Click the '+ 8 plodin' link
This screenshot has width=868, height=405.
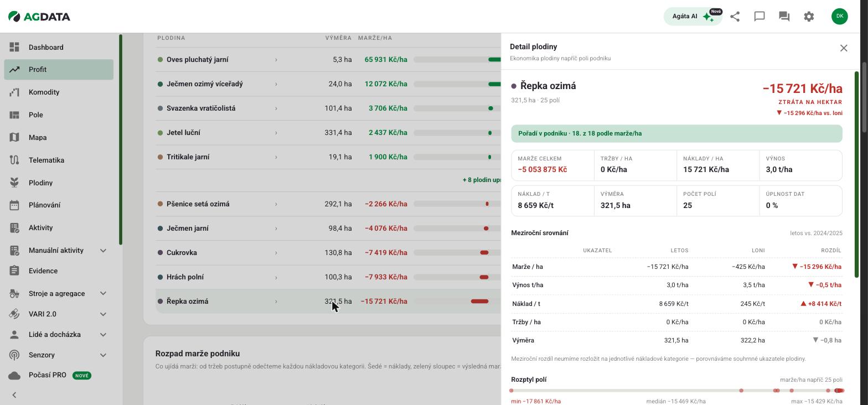point(482,180)
